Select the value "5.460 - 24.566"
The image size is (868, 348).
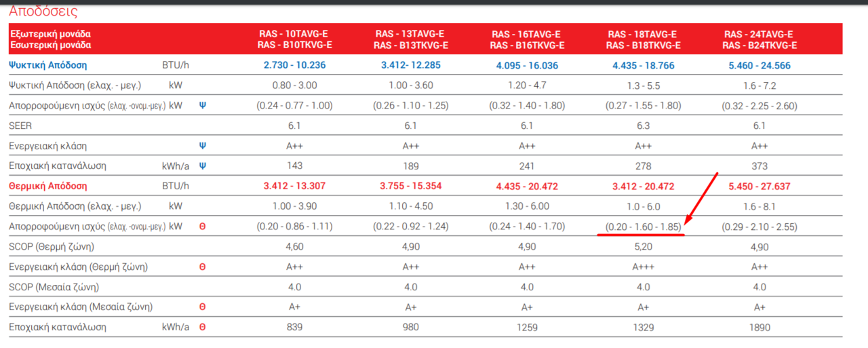click(759, 66)
